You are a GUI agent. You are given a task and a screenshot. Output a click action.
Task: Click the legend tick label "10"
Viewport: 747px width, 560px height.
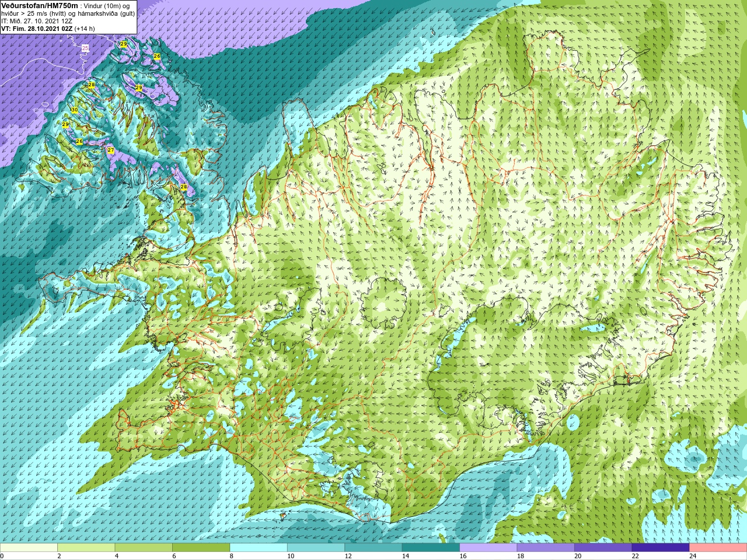(291, 556)
